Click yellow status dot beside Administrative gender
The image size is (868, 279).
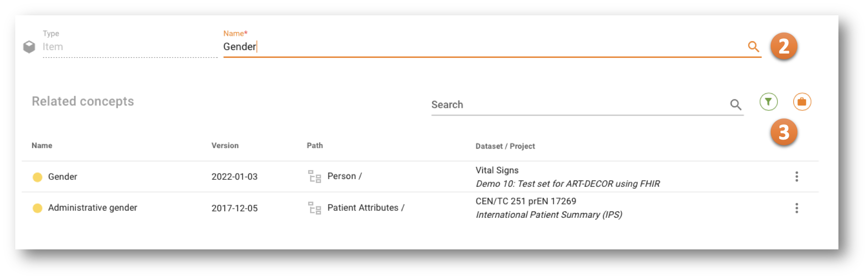(x=37, y=208)
